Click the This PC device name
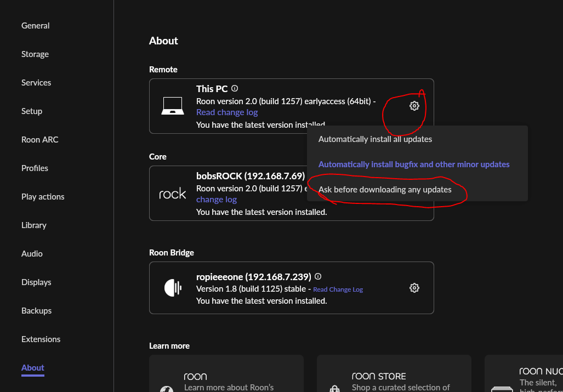Screen dimensions: 563x392 point(212,89)
